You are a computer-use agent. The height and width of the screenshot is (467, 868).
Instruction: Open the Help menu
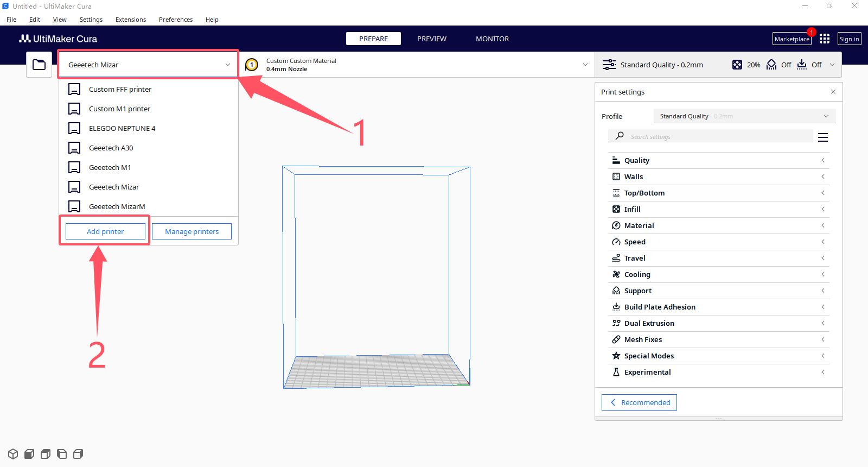point(212,20)
